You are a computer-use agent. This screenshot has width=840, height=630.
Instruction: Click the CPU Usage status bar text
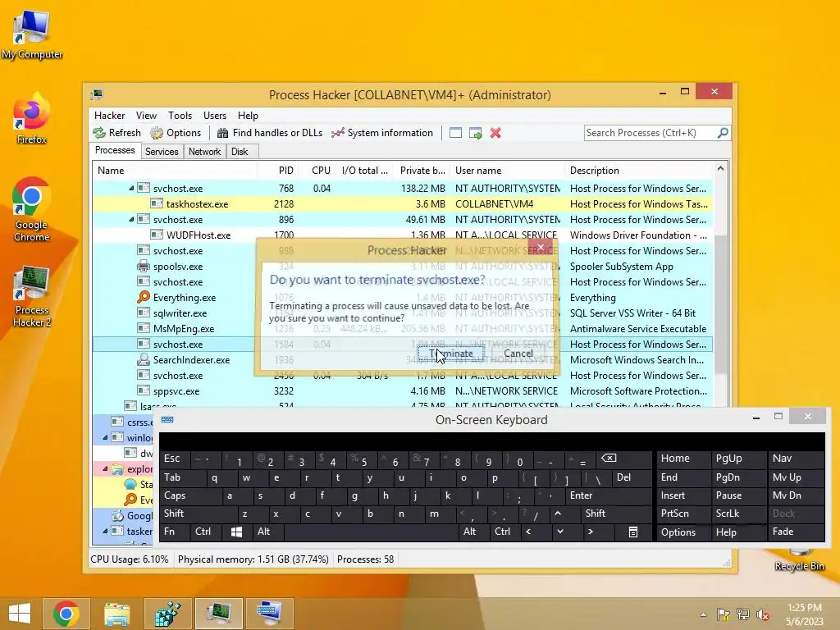(129, 559)
